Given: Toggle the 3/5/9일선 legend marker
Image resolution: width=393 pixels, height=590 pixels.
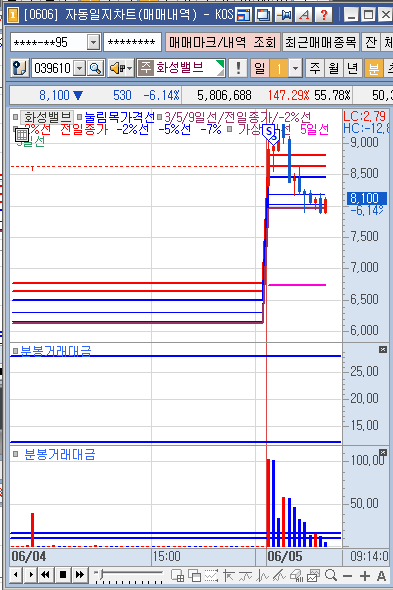Looking at the screenshot, I should tap(160, 117).
